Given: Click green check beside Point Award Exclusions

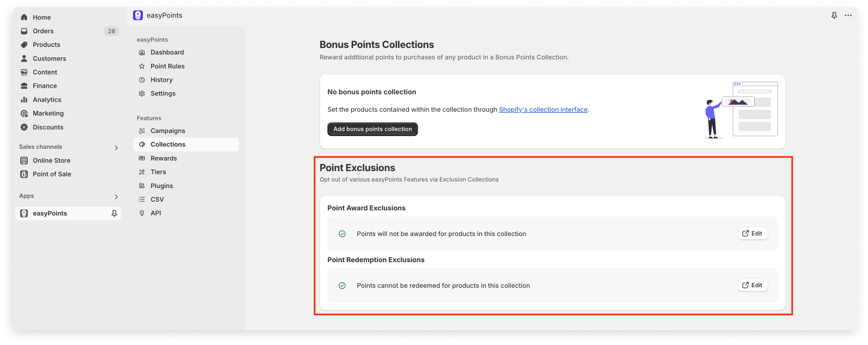Looking at the screenshot, I should coord(342,234).
